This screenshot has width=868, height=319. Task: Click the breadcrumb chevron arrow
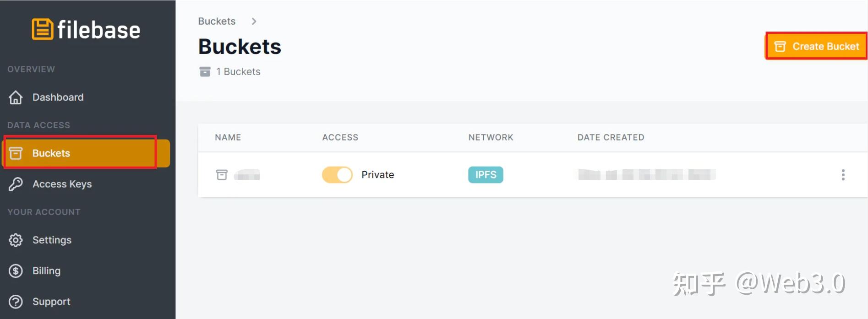point(254,22)
